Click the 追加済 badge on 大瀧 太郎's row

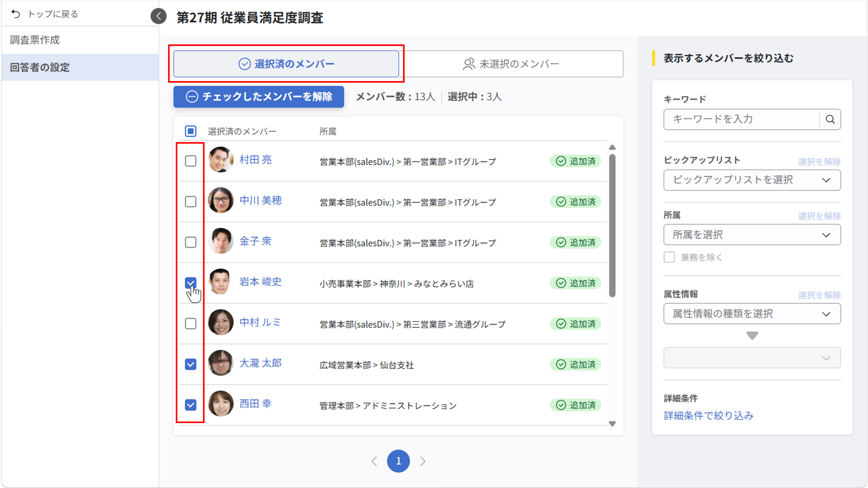(x=575, y=364)
